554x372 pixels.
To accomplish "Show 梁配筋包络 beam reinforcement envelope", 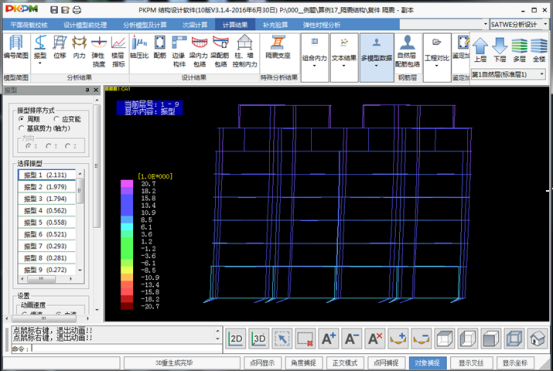I will (x=220, y=51).
